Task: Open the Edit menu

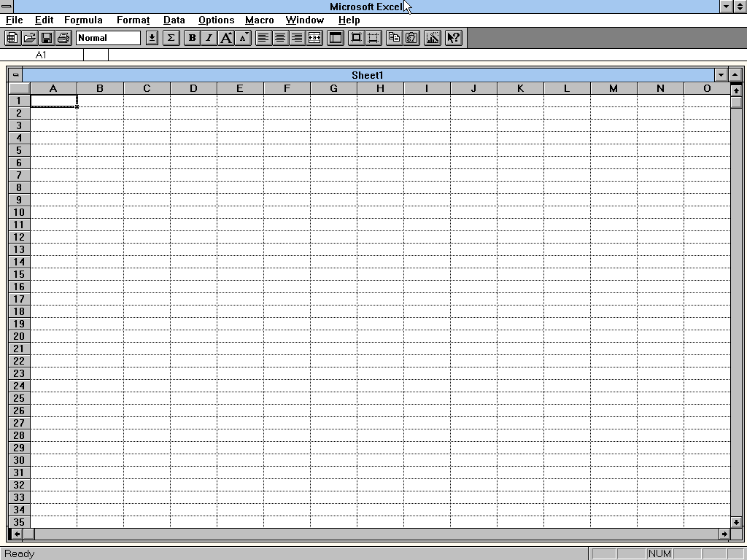Action: click(44, 20)
